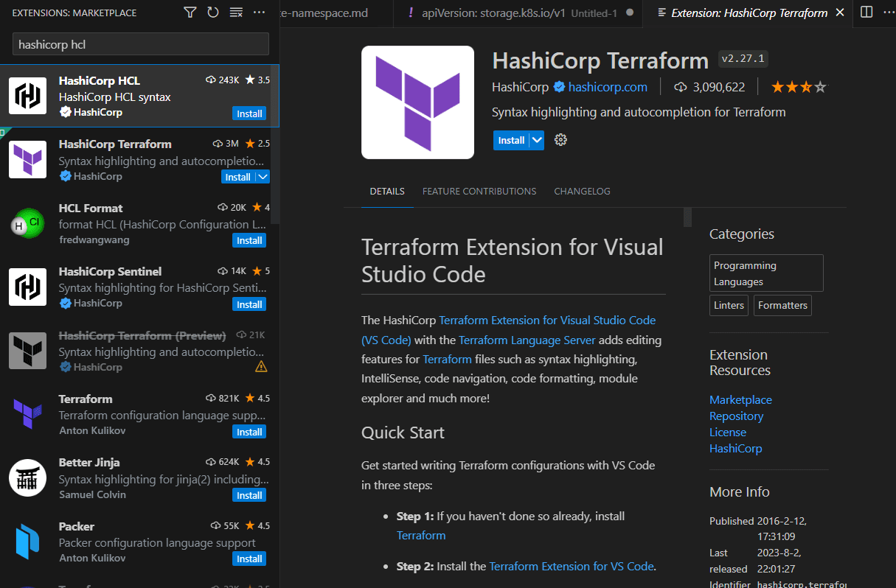The width and height of the screenshot is (896, 588).
Task: Click the extension search input field
Action: pos(140,44)
